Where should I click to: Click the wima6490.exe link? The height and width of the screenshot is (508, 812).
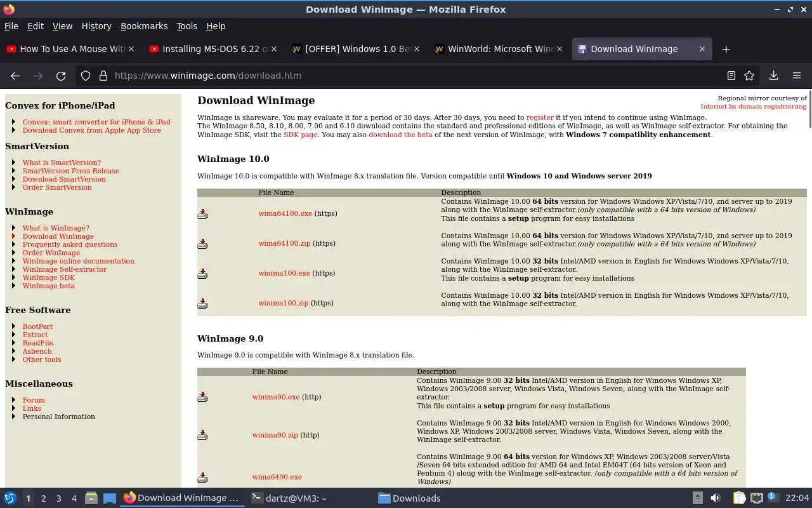click(x=277, y=477)
